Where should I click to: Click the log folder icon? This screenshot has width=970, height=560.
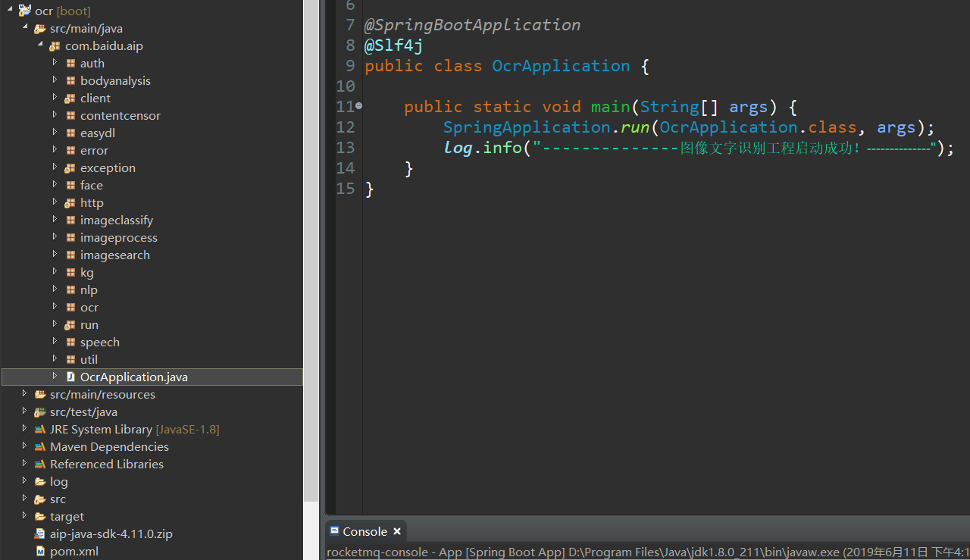pos(39,482)
